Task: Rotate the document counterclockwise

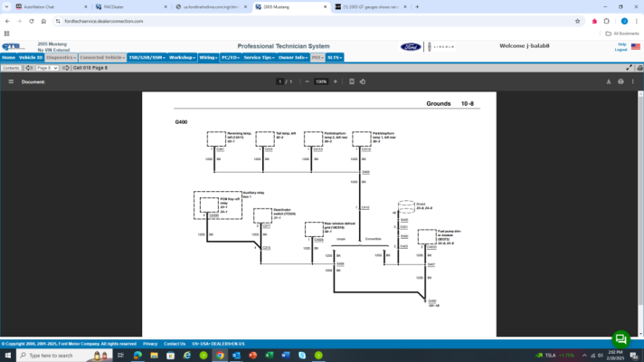Action: [x=363, y=81]
